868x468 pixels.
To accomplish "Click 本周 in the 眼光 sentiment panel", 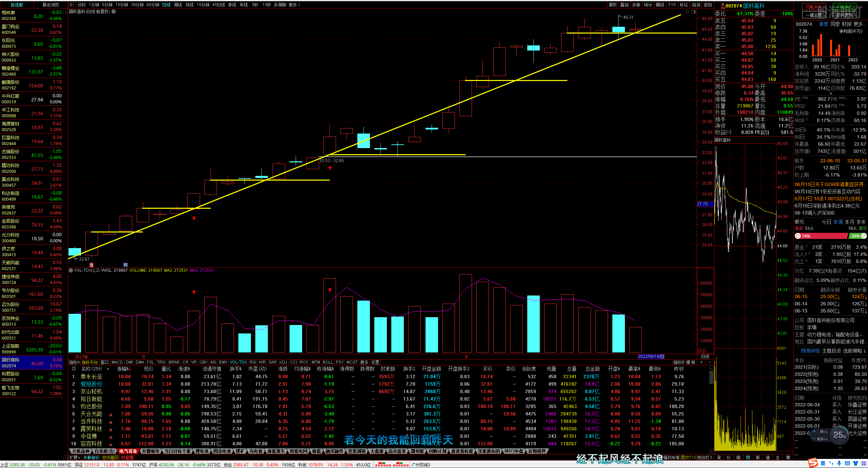I will pos(838,222).
